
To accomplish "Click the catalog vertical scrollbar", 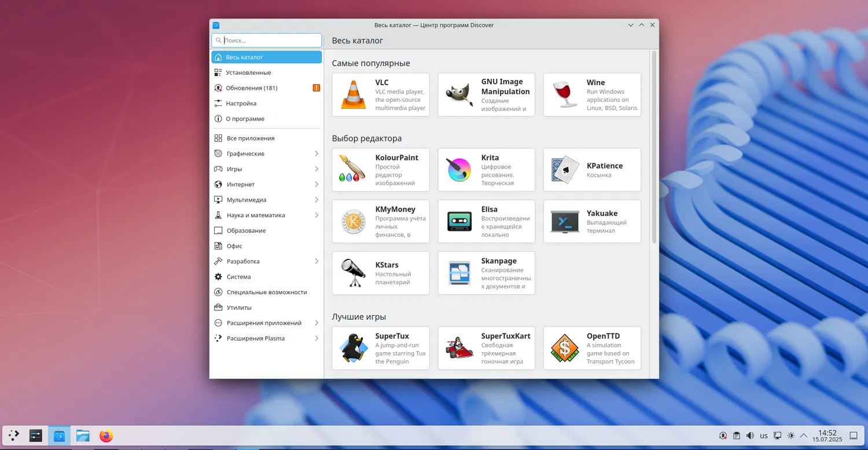I will coord(654,147).
